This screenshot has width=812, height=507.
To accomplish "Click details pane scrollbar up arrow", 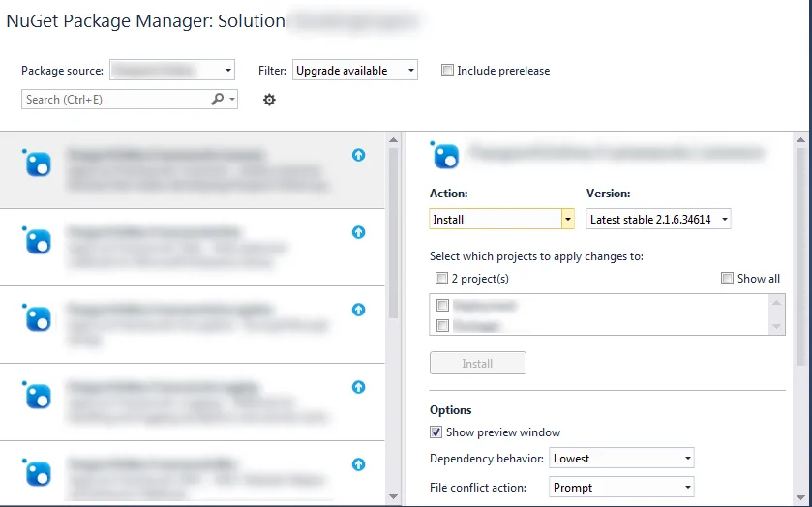I will point(800,140).
